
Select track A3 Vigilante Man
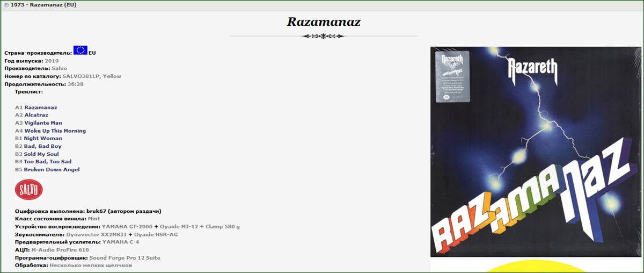[39, 123]
